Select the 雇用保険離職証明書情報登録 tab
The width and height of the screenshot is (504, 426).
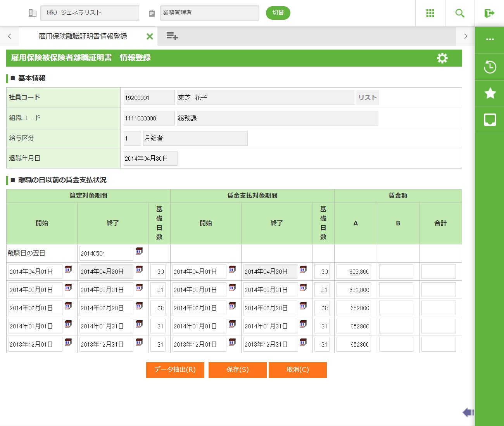(83, 36)
